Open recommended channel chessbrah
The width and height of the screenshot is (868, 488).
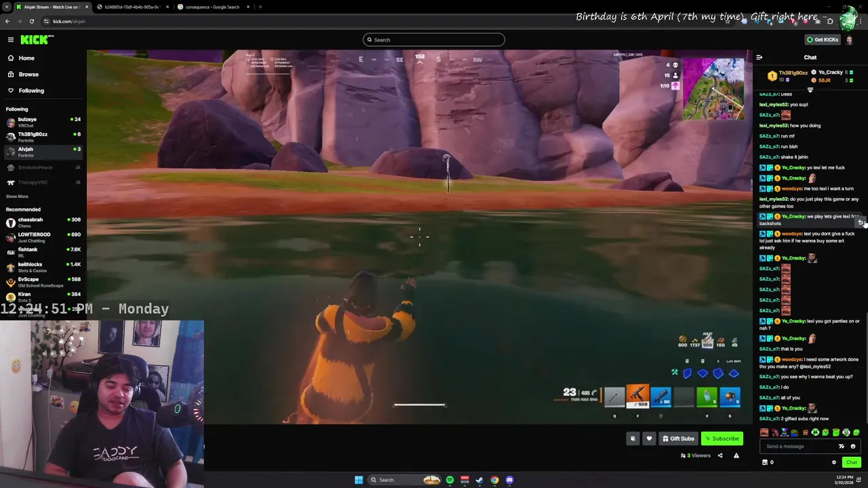(43, 223)
